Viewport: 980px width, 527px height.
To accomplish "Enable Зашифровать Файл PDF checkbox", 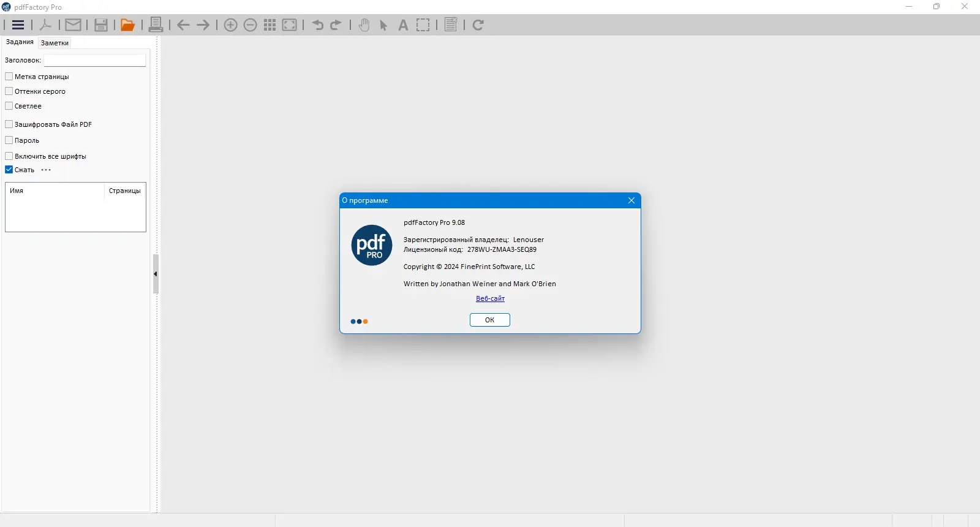I will click(9, 124).
